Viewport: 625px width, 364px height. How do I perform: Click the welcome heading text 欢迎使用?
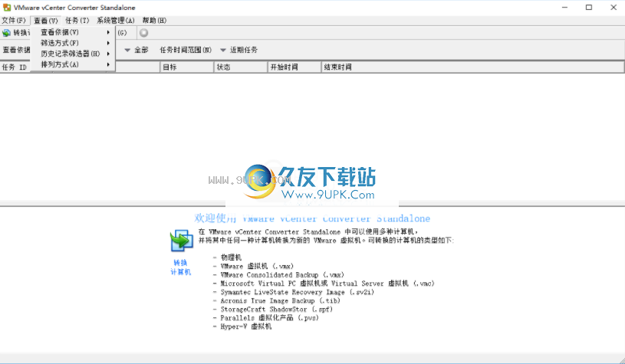tap(215, 218)
